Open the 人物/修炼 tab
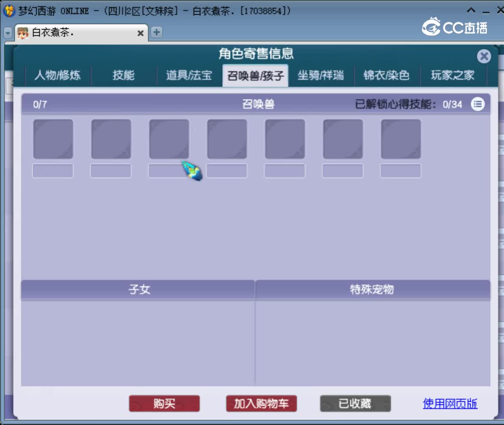This screenshot has width=504, height=425. coord(58,75)
